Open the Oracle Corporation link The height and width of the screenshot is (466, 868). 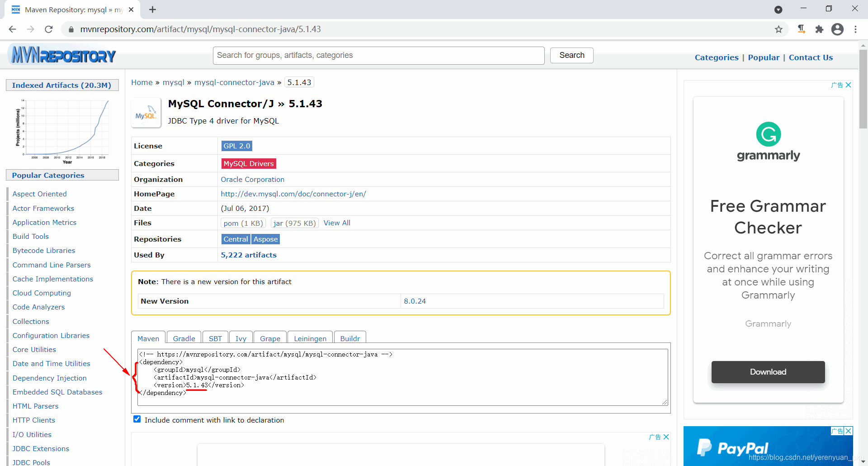[x=252, y=179]
